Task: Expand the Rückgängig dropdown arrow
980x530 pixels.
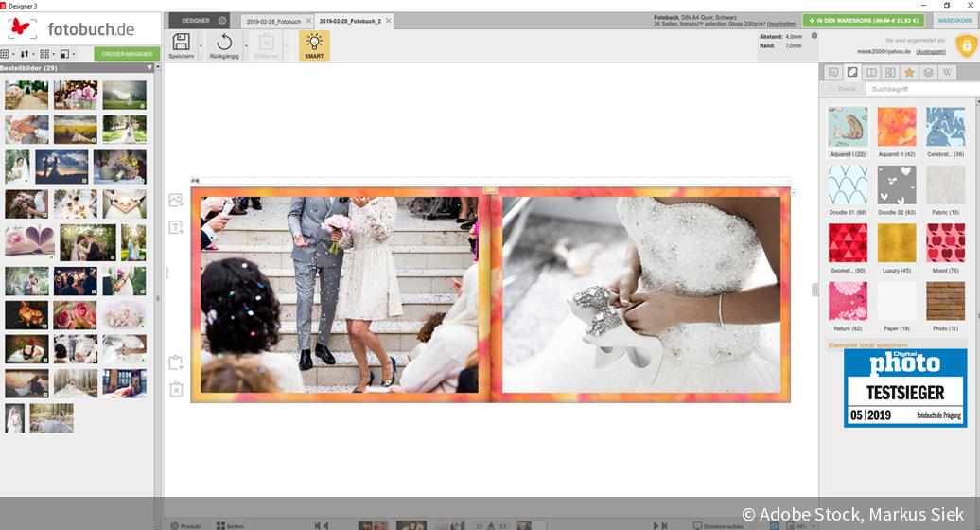Action: 246,46
